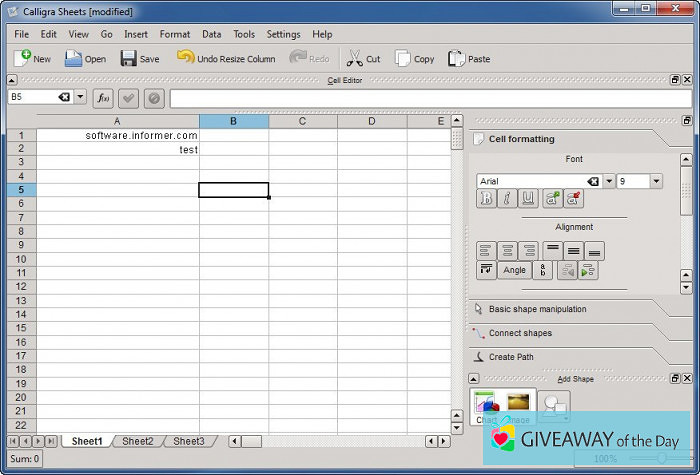
Task: Switch to the Sheet2 tab
Action: (137, 441)
